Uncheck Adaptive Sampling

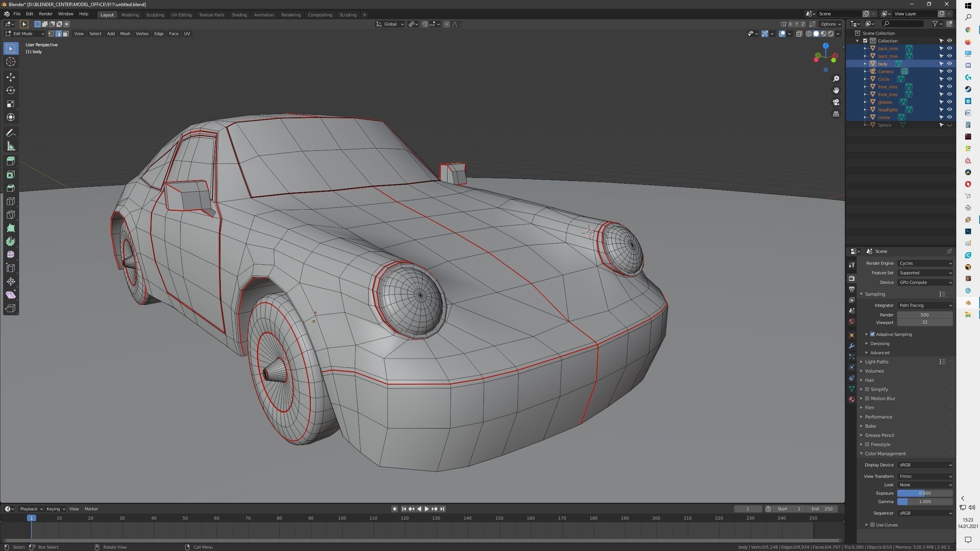pyautogui.click(x=873, y=334)
